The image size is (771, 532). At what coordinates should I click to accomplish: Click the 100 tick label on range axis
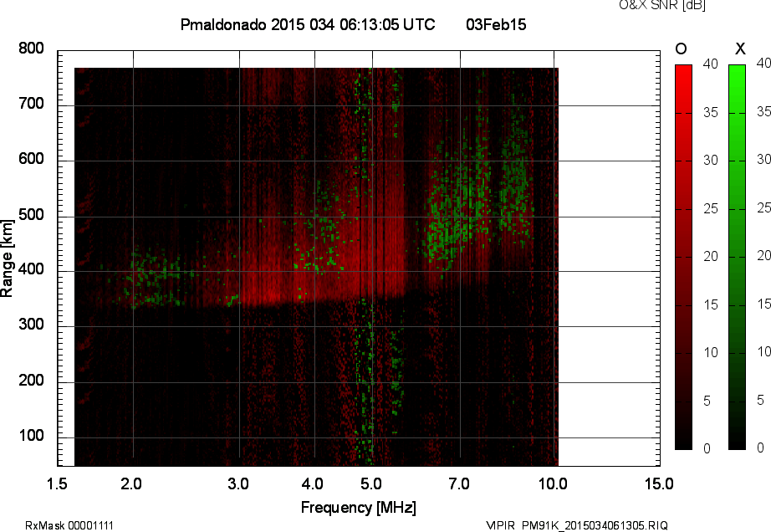point(31,436)
